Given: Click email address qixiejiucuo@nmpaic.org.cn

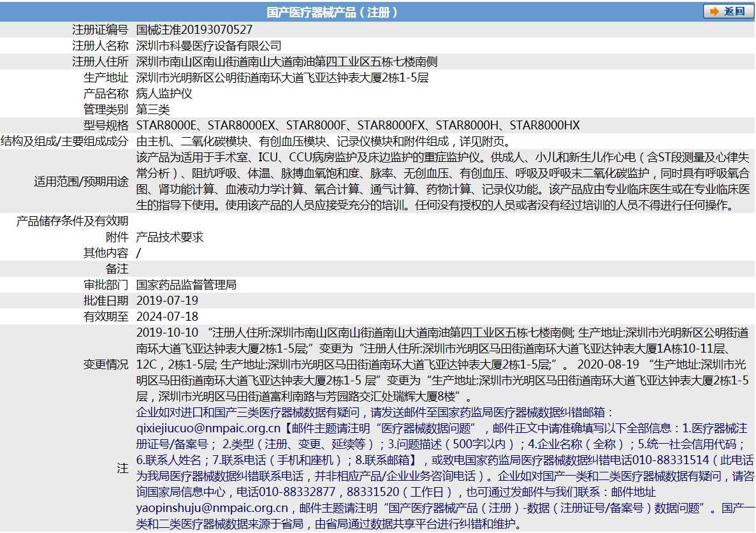Looking at the screenshot, I should point(208,428).
